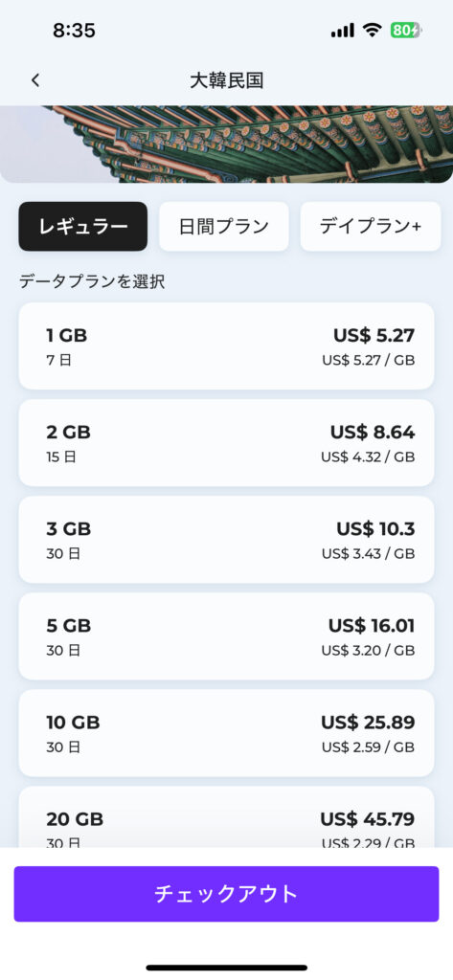Choose the 3 GB 30日 plan

pos(226,540)
